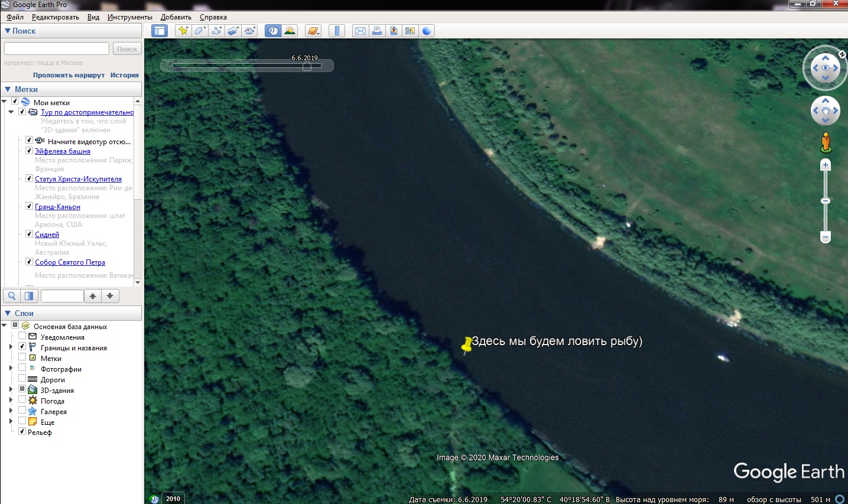Click the 2010 historical imagery button
Viewport: 848px width, 504px height.
point(173,499)
